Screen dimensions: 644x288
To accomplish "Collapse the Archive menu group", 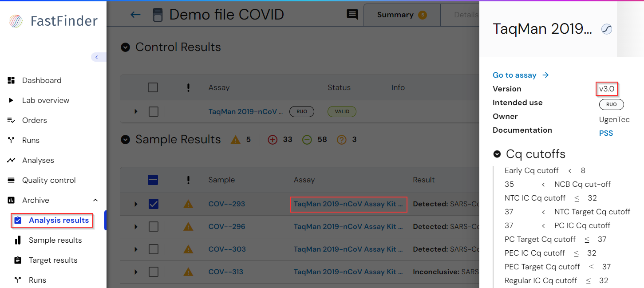I will tap(95, 200).
